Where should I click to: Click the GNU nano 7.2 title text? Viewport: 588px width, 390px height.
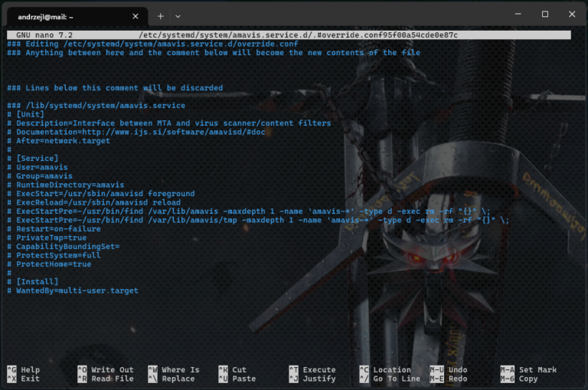pyautogui.click(x=44, y=35)
